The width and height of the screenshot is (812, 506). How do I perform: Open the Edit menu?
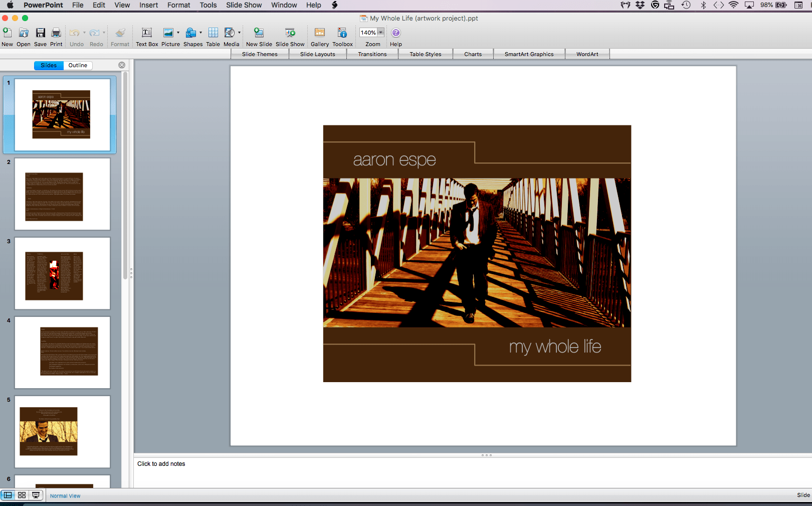[99, 5]
